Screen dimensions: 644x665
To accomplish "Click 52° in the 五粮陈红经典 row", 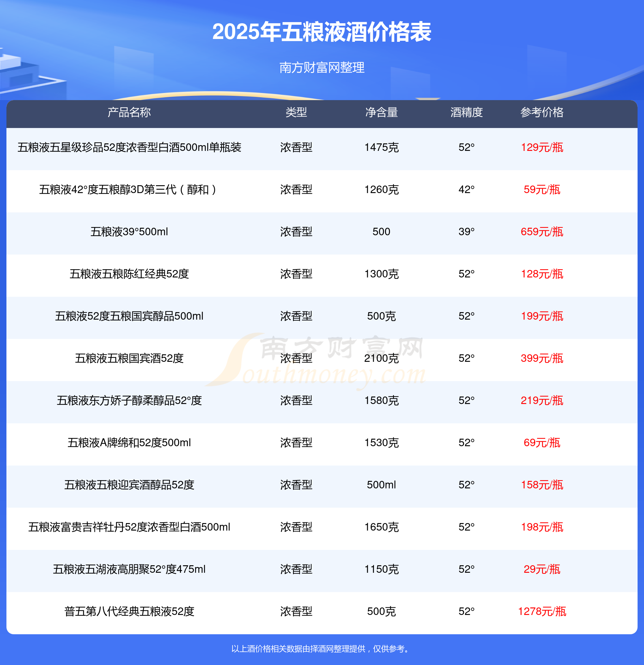I will [467, 274].
